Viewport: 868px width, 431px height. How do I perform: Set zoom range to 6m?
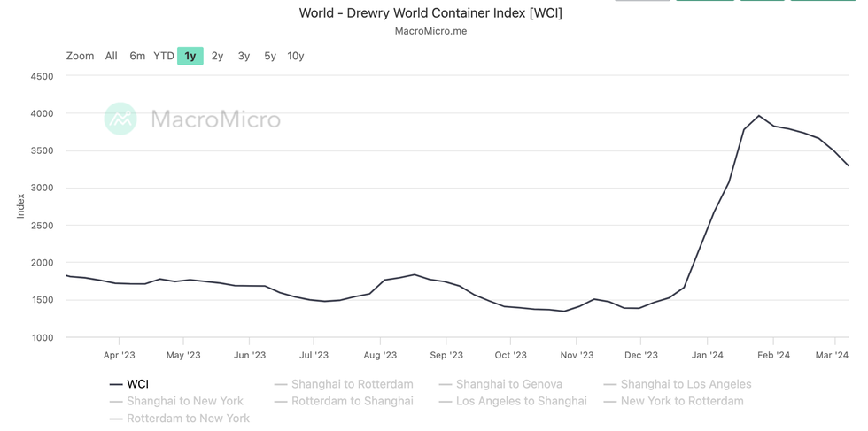(137, 56)
